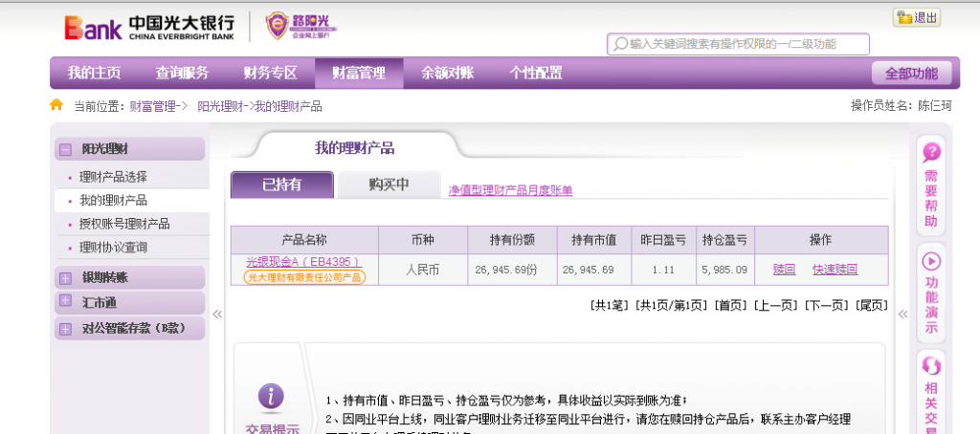Collapse the 阳光理财 sidebar section
This screenshot has height=434, width=980.
point(65,149)
